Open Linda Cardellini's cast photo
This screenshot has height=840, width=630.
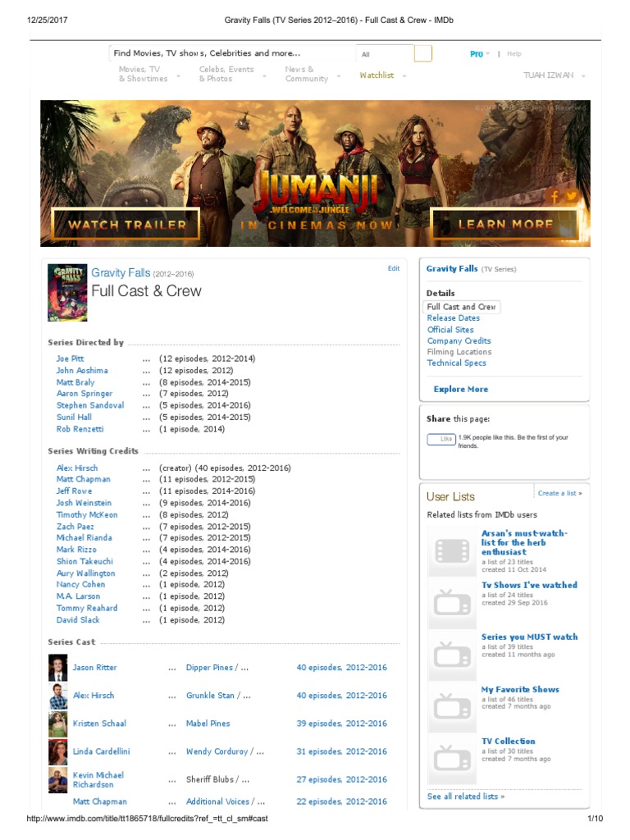[58, 751]
